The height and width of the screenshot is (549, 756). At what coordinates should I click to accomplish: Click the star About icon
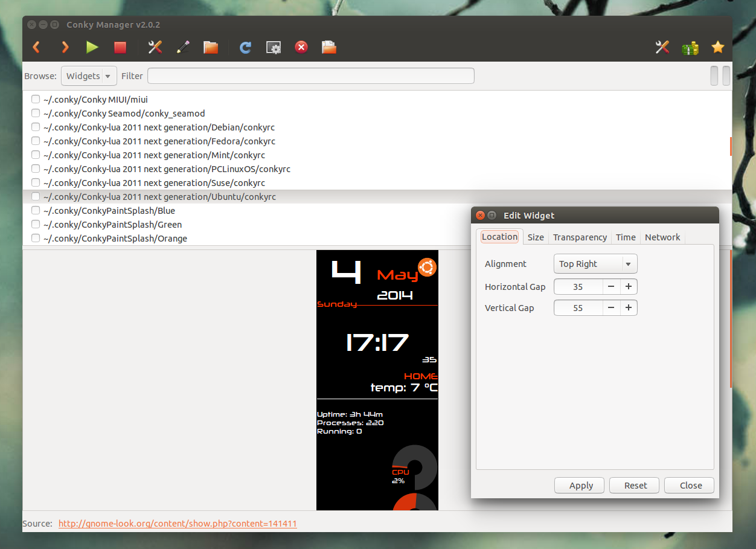click(718, 47)
